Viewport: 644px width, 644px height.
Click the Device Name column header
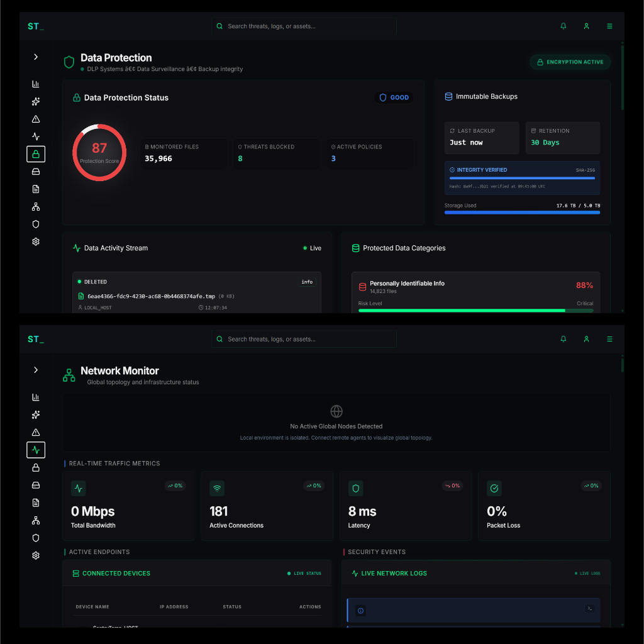click(92, 607)
